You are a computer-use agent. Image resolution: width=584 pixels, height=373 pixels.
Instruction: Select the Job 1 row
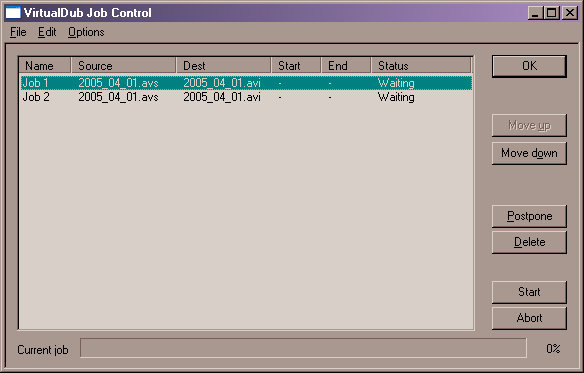(246, 83)
